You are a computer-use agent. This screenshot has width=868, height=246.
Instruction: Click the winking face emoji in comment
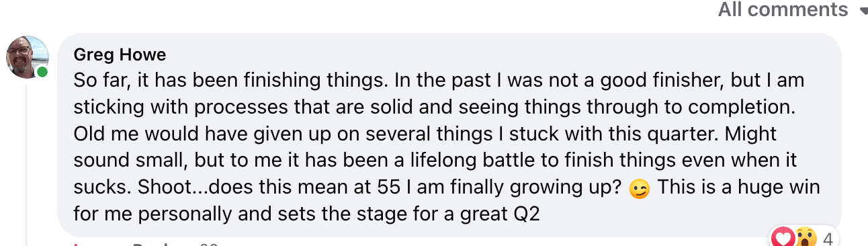click(x=639, y=190)
